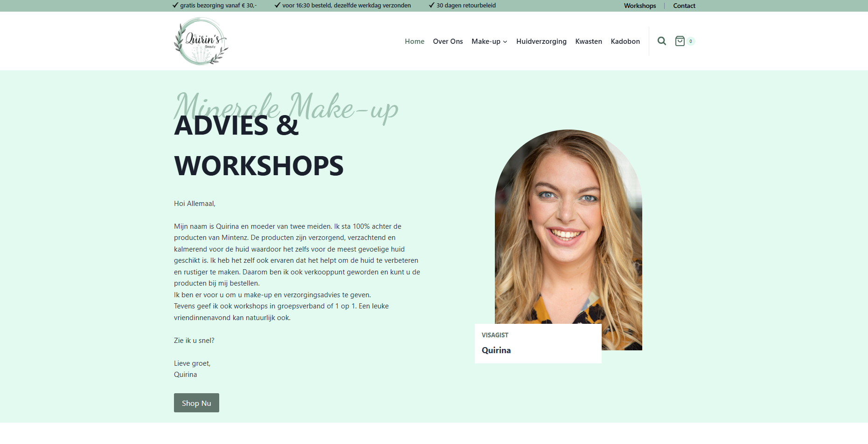
Task: Click Quirina's portrait photo
Action: pyautogui.click(x=568, y=224)
